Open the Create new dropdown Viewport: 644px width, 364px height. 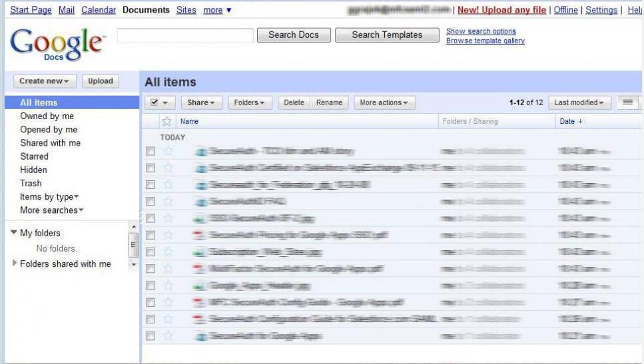coord(45,81)
